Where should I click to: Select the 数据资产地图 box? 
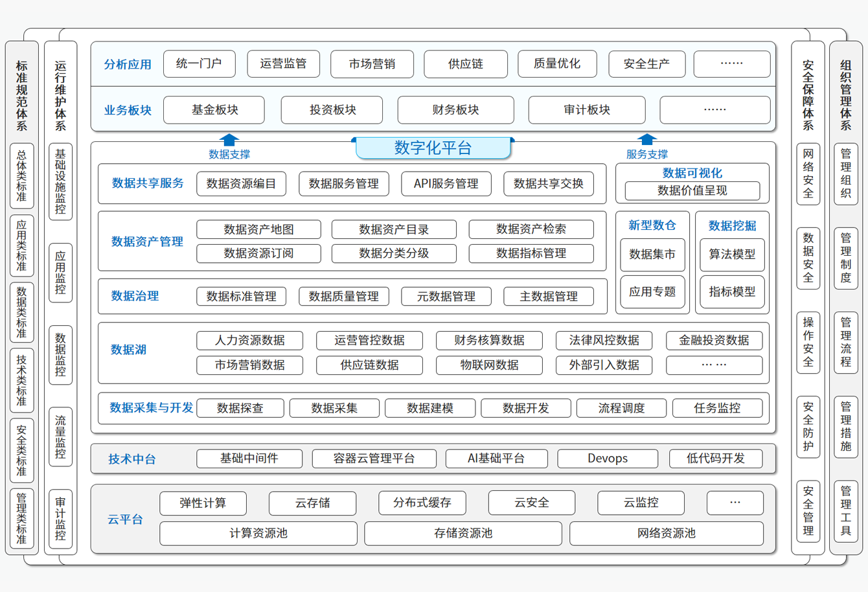click(x=259, y=229)
